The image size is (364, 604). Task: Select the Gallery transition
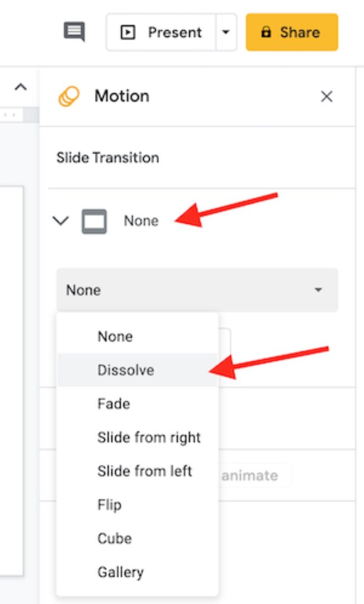pos(120,572)
